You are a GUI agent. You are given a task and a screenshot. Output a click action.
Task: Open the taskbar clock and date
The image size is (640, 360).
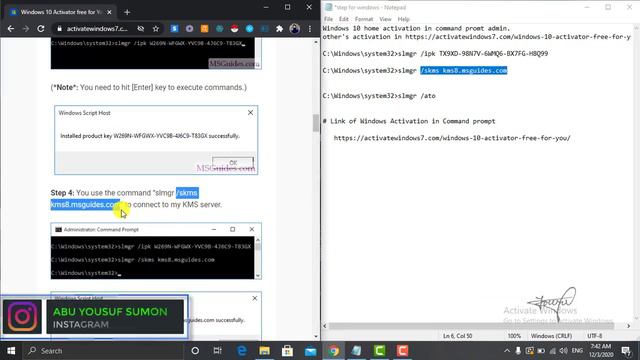click(601, 351)
